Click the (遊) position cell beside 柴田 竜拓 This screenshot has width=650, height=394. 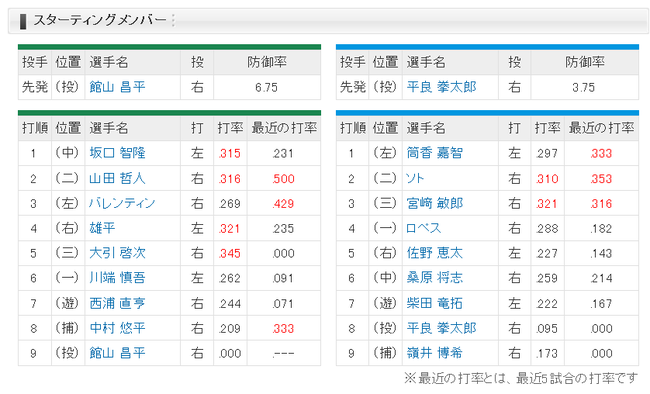pos(385,303)
